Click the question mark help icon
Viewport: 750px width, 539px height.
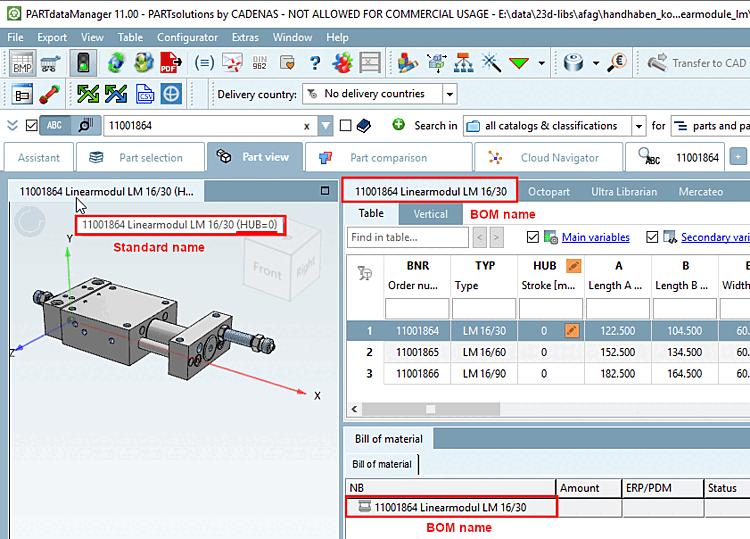(315, 63)
